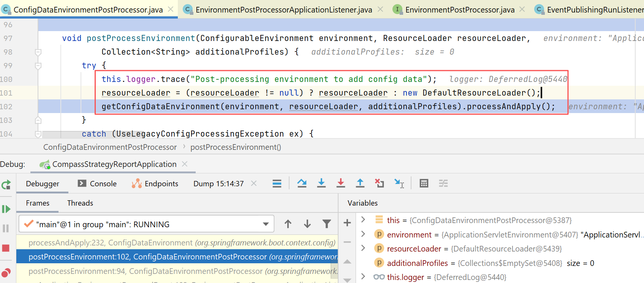644x283 pixels.
Task: Click the Drop Frame icon
Action: [379, 184]
